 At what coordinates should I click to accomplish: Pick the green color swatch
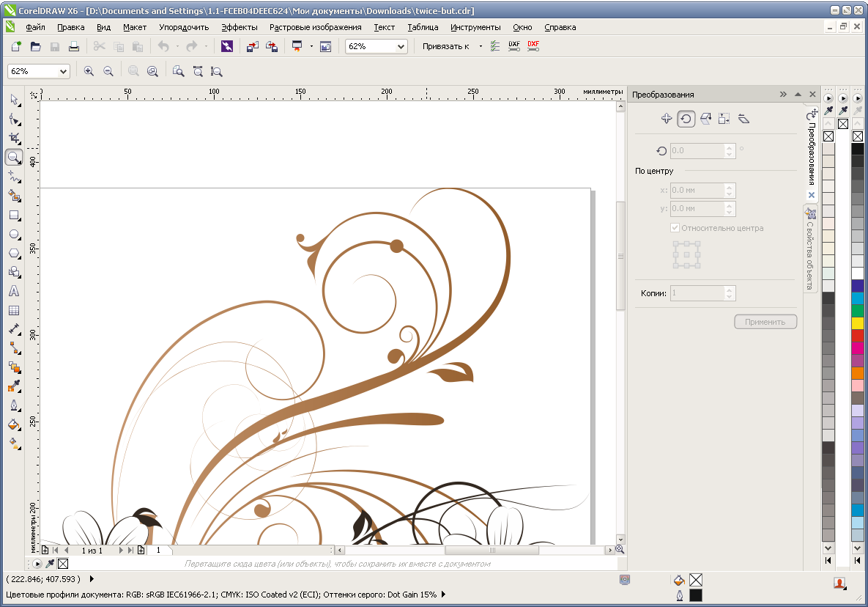[x=858, y=310]
